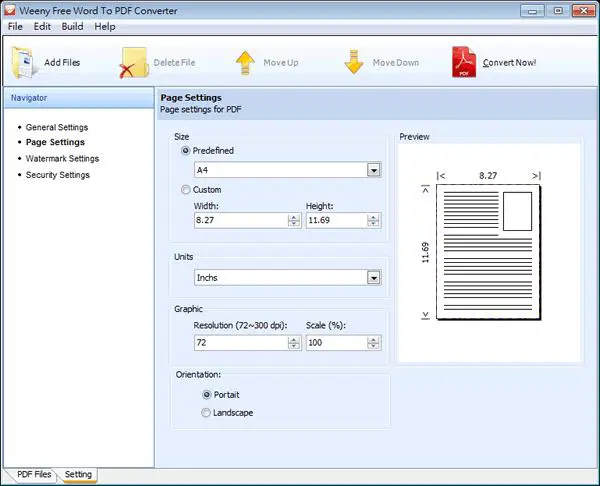Image resolution: width=600 pixels, height=486 pixels.
Task: Decrease the Resolution spinner value
Action: (294, 346)
